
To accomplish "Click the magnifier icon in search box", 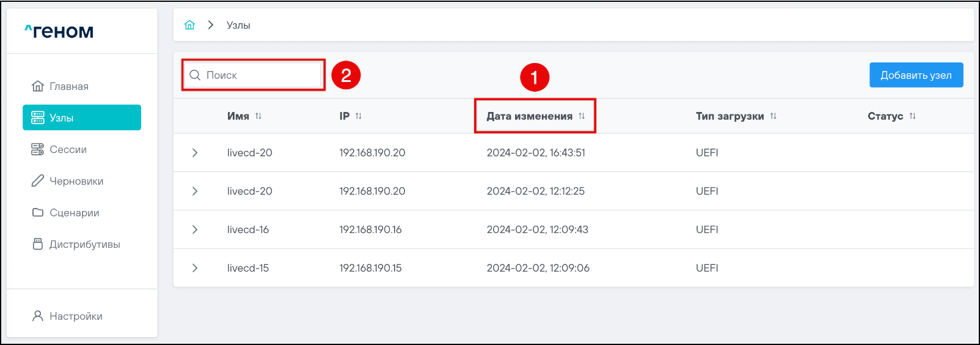I will [x=195, y=75].
